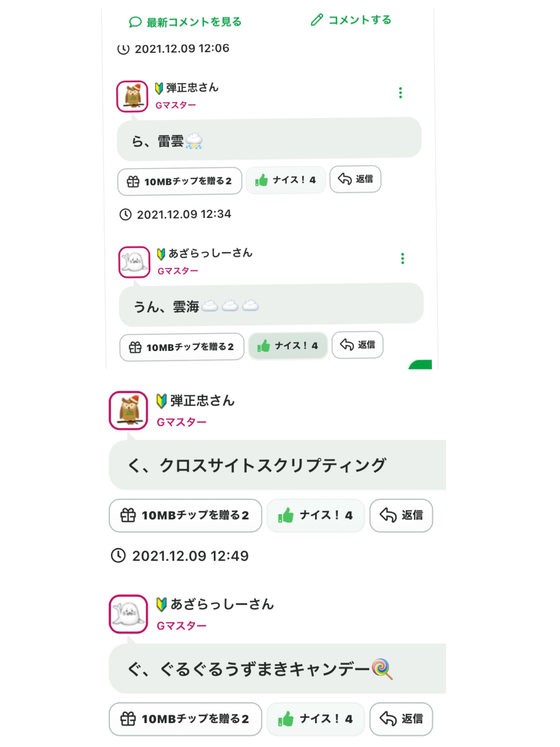Open three-dot menu on 雲海 comment
The width and height of the screenshot is (560, 747).
tap(402, 258)
